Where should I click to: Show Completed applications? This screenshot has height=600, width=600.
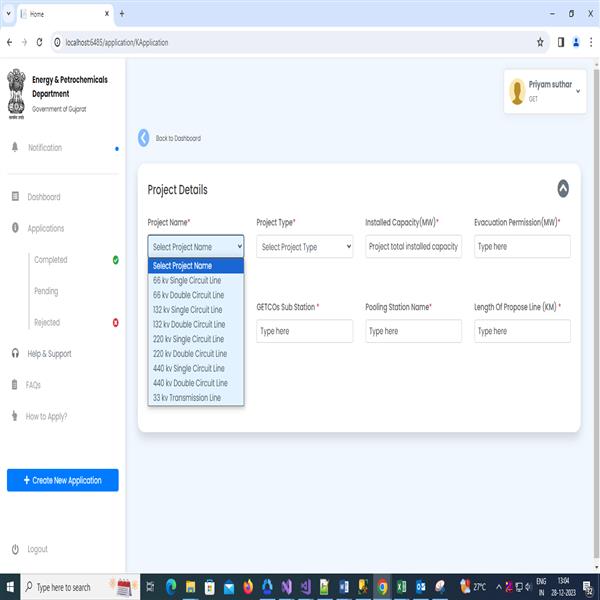click(x=51, y=260)
